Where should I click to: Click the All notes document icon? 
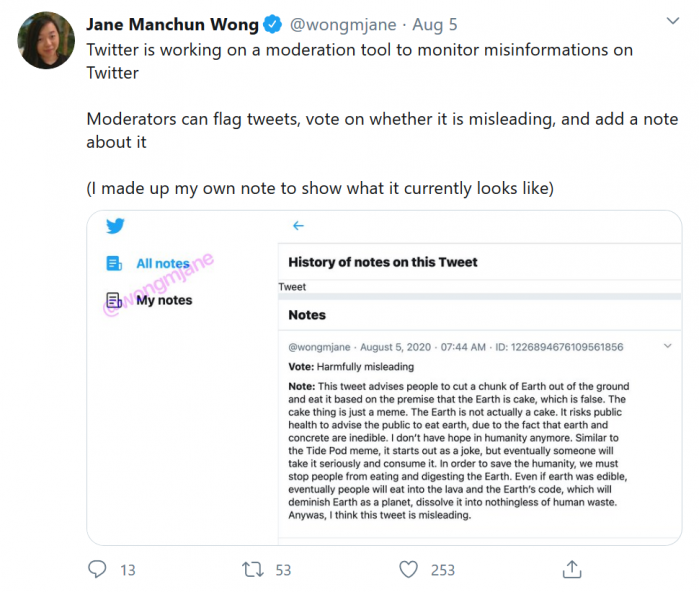coord(114,264)
